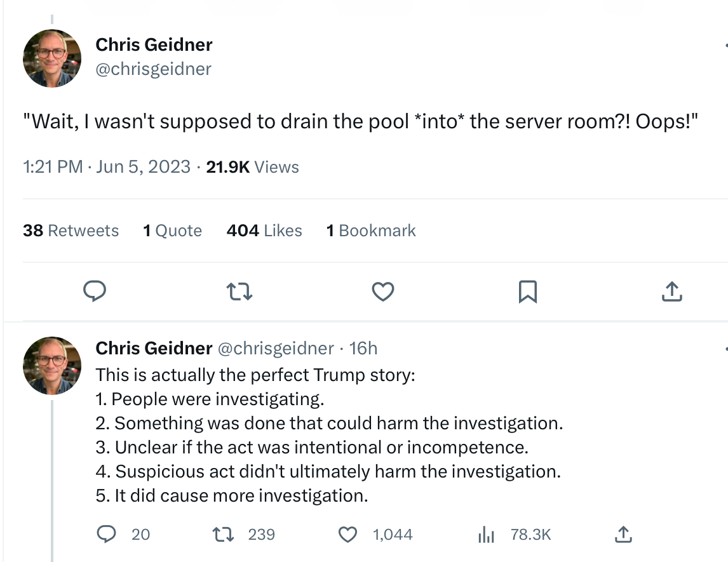Click the 1 Bookmark count
The width and height of the screenshot is (728, 562).
point(371,231)
